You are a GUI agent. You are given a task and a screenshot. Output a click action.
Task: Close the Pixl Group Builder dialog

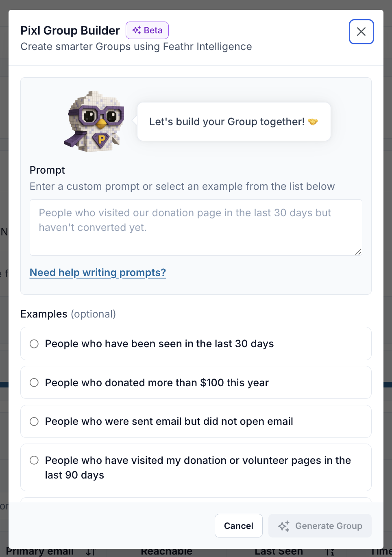[361, 32]
